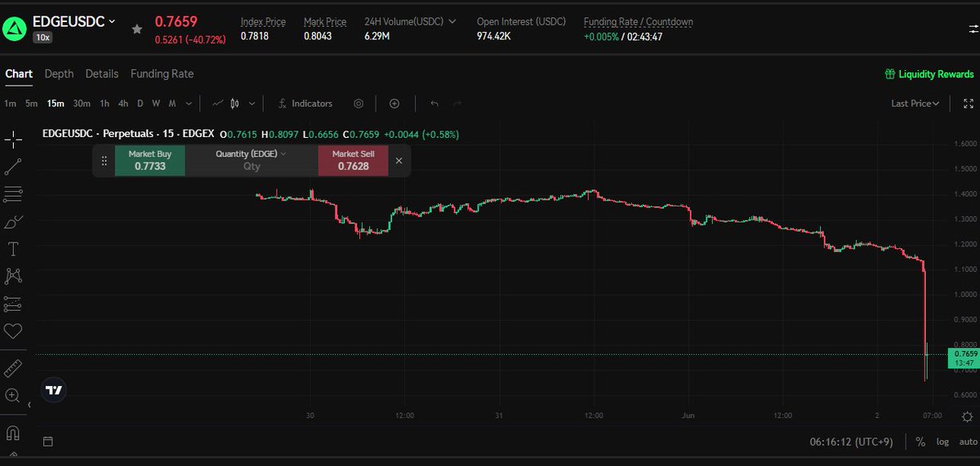Open chart settings hexagon icon
The height and width of the screenshot is (466, 980).
[x=359, y=104]
